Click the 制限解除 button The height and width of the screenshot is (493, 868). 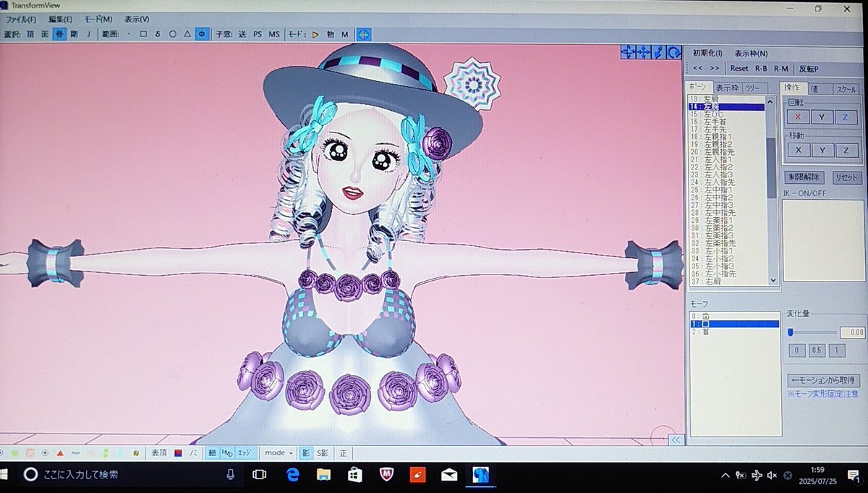804,177
